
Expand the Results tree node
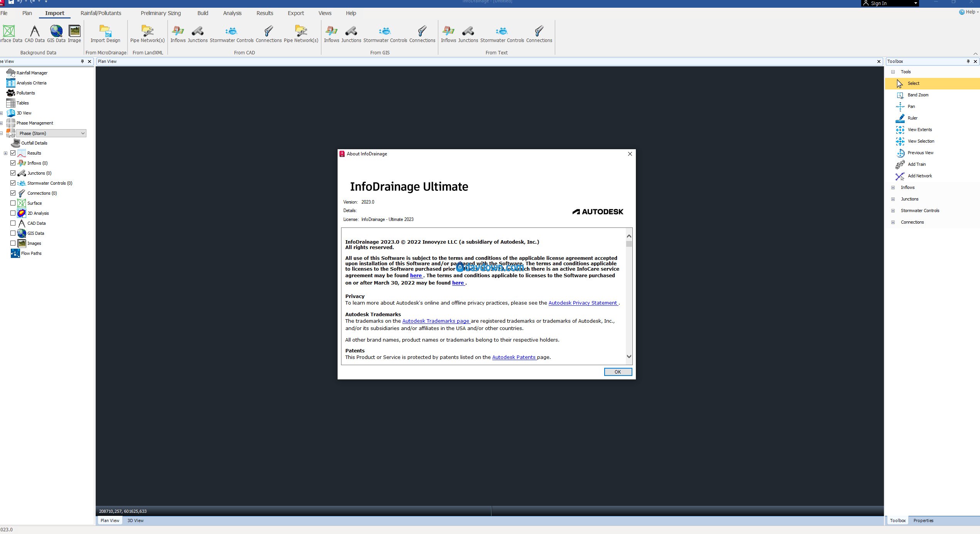(x=5, y=153)
